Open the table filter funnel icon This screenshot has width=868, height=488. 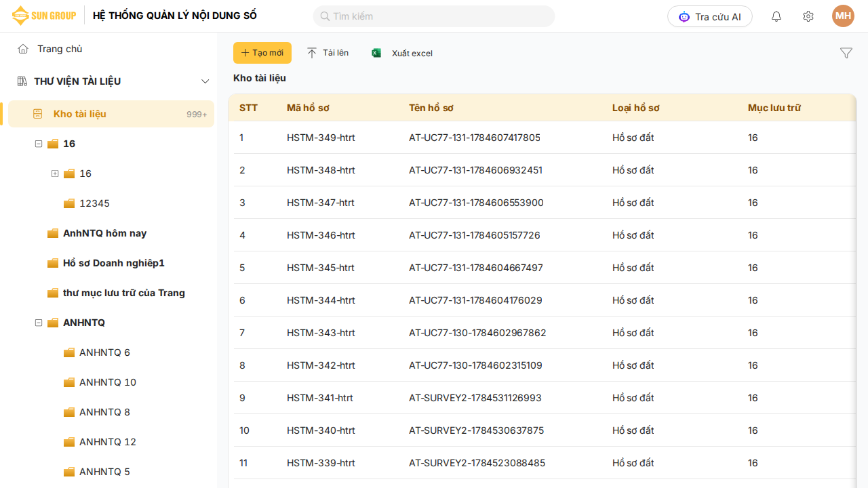pyautogui.click(x=846, y=53)
